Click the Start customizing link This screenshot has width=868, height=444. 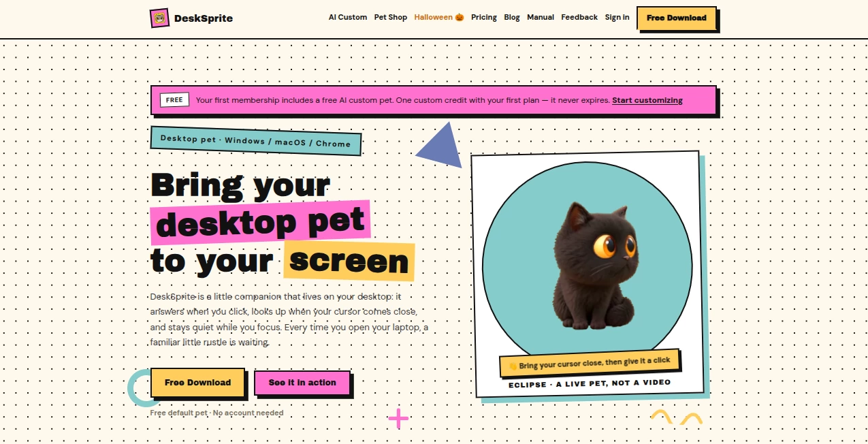[x=647, y=100]
